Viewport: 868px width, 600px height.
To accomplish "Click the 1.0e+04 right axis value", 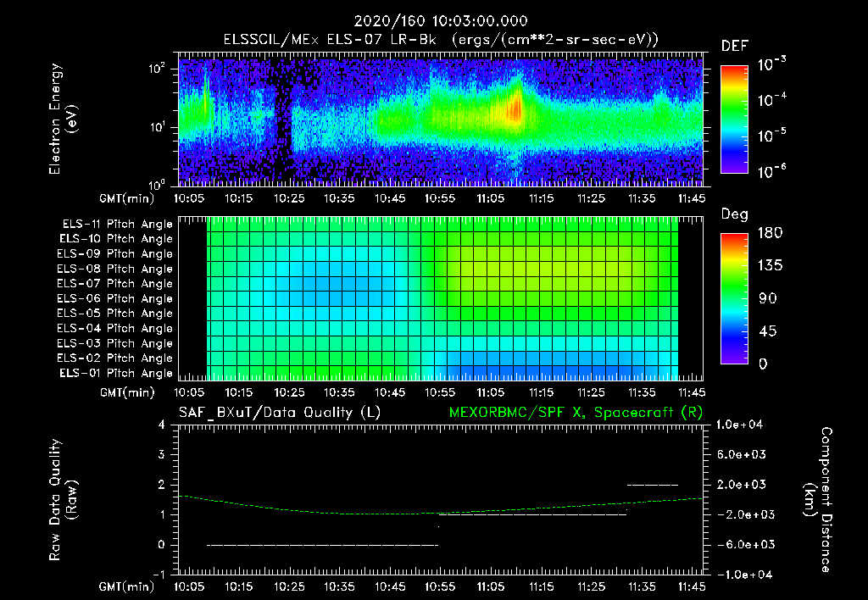I will pyautogui.click(x=739, y=425).
